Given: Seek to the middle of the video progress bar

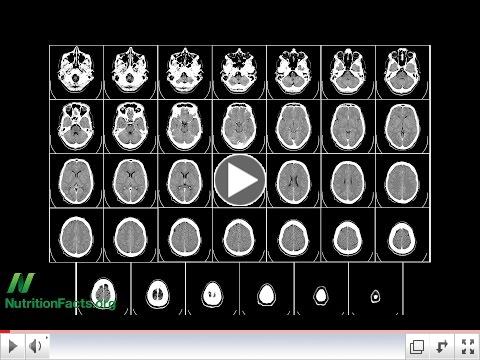Looking at the screenshot, I should coord(240,332).
